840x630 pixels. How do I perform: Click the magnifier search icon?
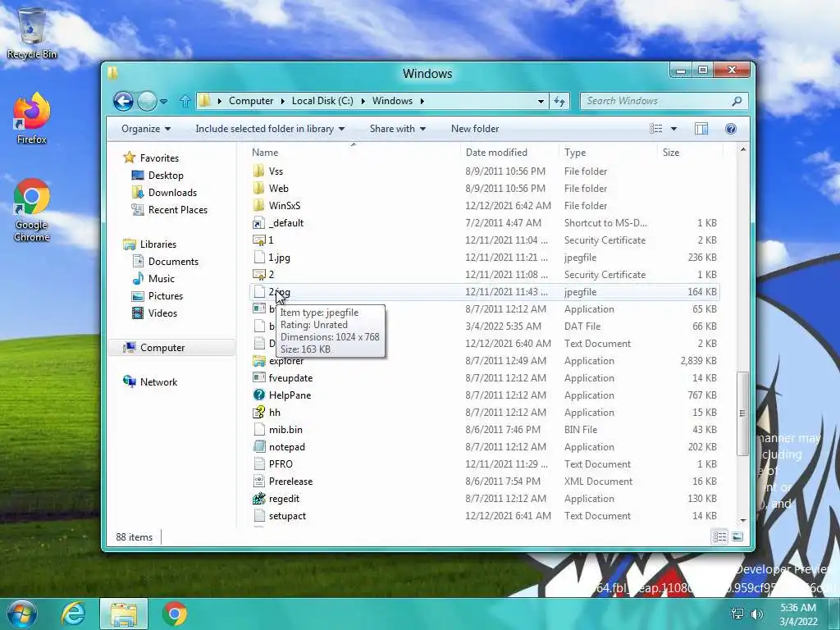point(737,101)
